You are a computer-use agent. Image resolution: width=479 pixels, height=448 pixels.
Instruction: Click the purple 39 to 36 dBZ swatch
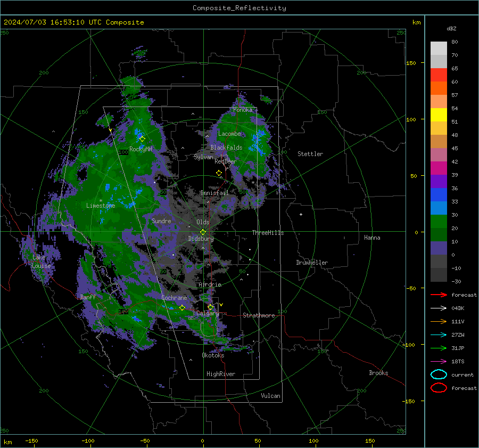tap(439, 181)
